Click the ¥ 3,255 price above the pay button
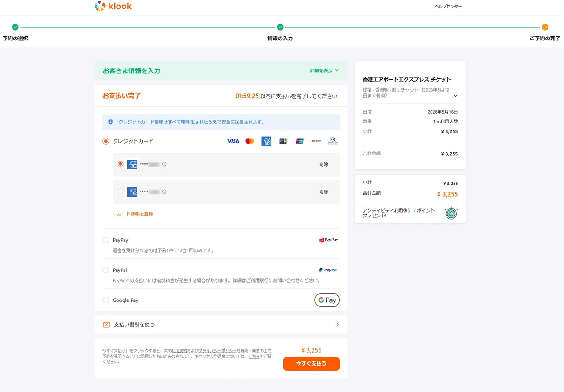The height and width of the screenshot is (392, 564). 311,350
